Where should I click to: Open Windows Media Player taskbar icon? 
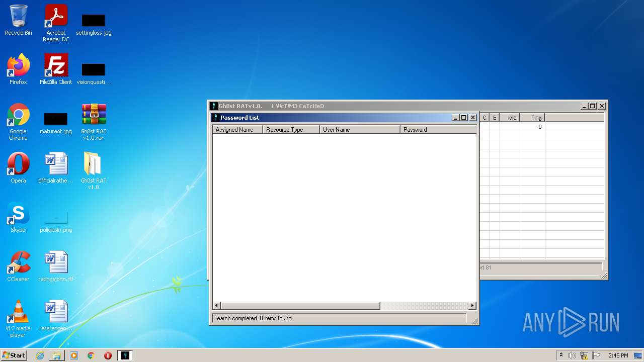[x=74, y=355]
